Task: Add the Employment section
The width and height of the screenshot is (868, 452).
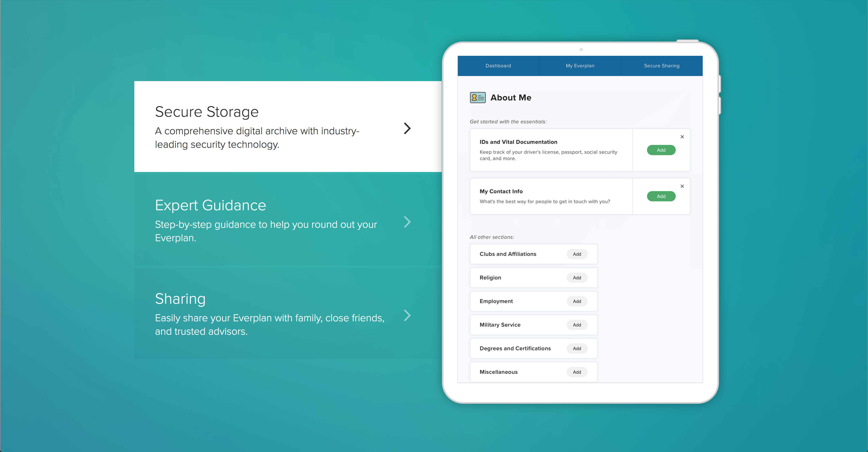Action: point(577,301)
